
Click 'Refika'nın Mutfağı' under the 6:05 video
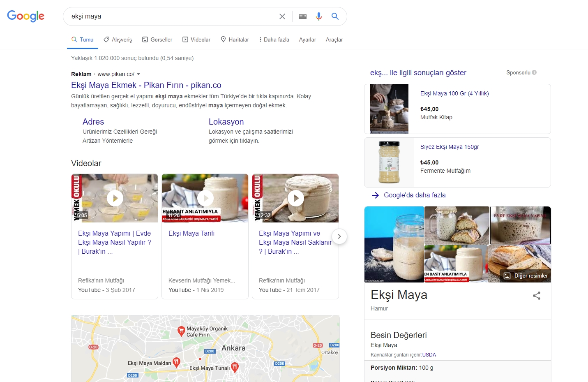point(101,280)
